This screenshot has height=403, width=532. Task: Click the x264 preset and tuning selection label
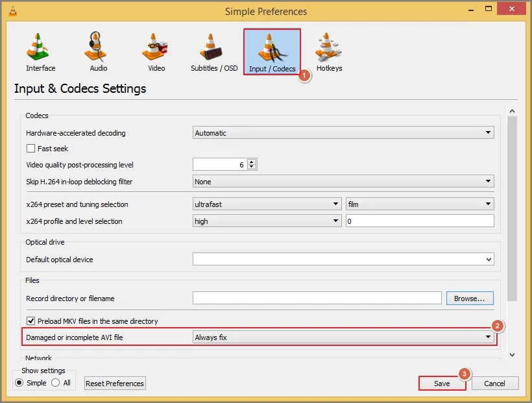pyautogui.click(x=77, y=204)
